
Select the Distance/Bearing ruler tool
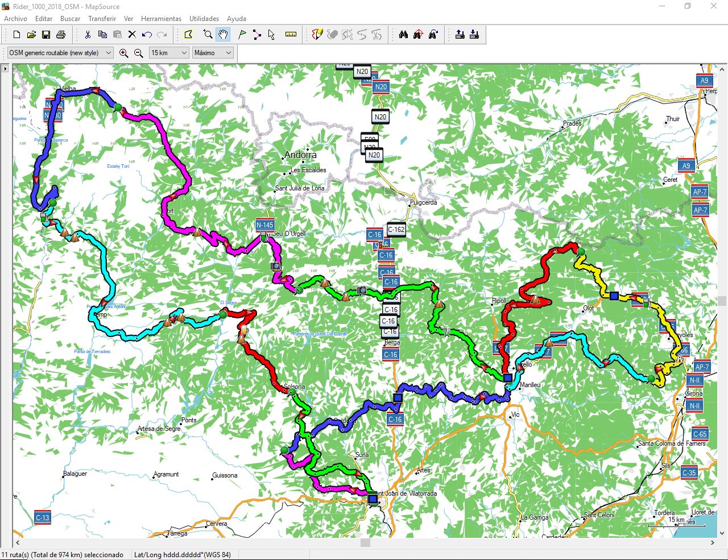pos(291,35)
